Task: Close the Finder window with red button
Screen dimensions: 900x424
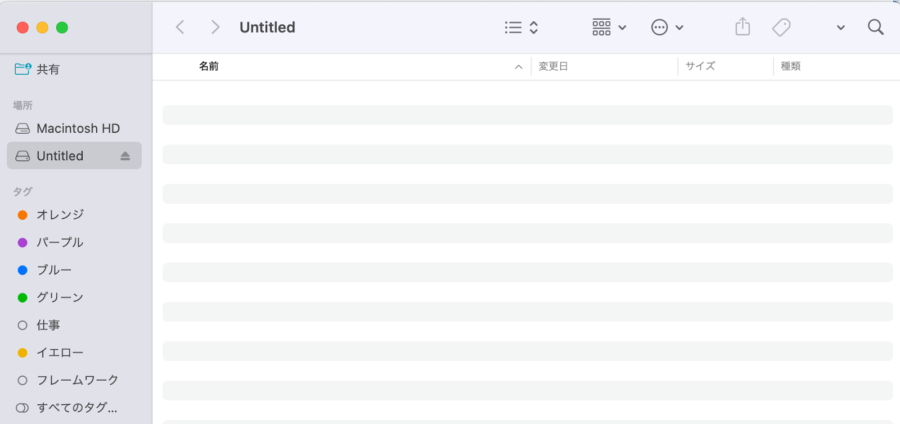Action: [x=23, y=27]
